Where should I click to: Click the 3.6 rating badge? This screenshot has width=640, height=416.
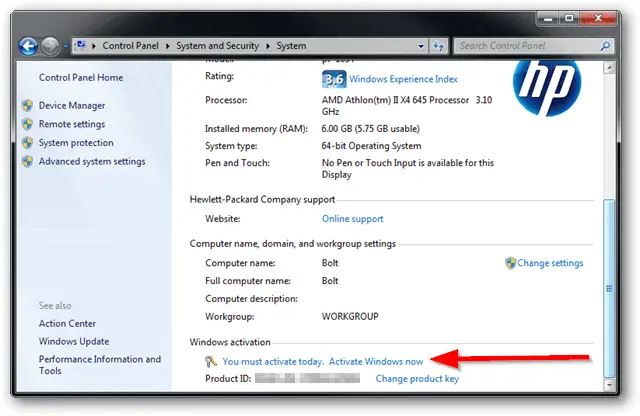[x=334, y=79]
